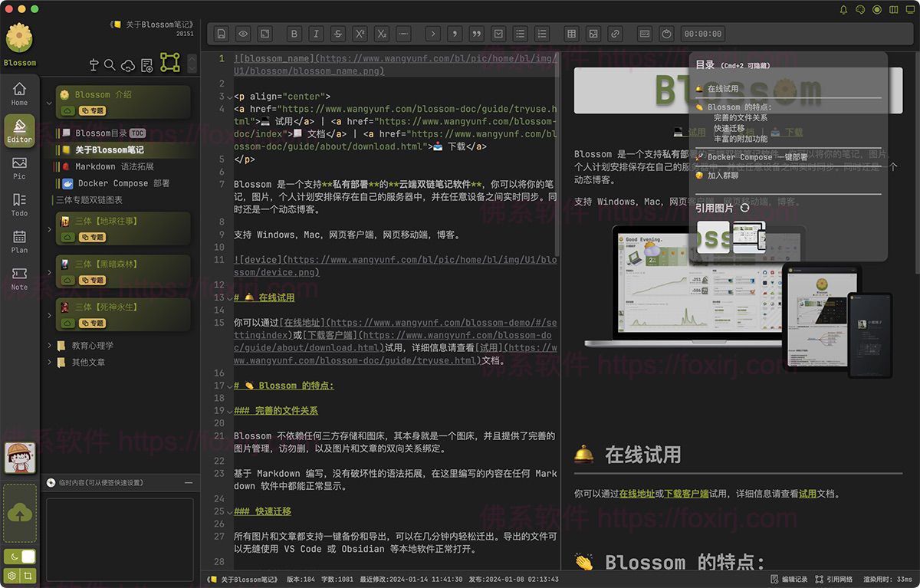Screen dimensions: 920x588
Task: Toggle the dark/light theme switch
Action: [21, 557]
